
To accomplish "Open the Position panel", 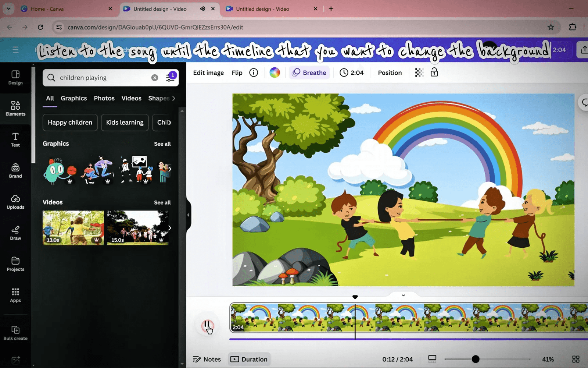I will pos(390,72).
